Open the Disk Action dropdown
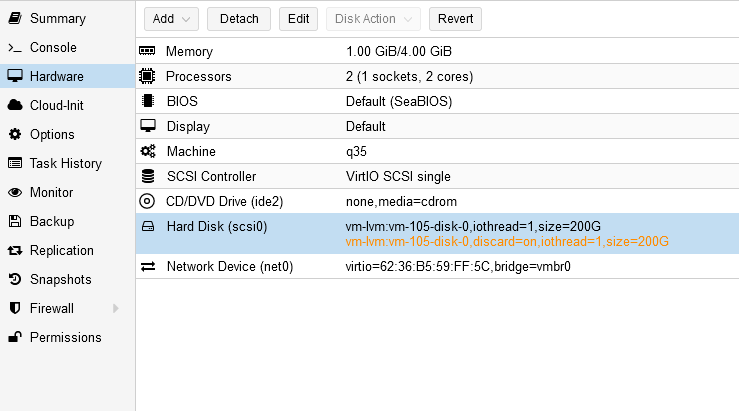Viewport: 739px width, 411px height. pyautogui.click(x=371, y=19)
